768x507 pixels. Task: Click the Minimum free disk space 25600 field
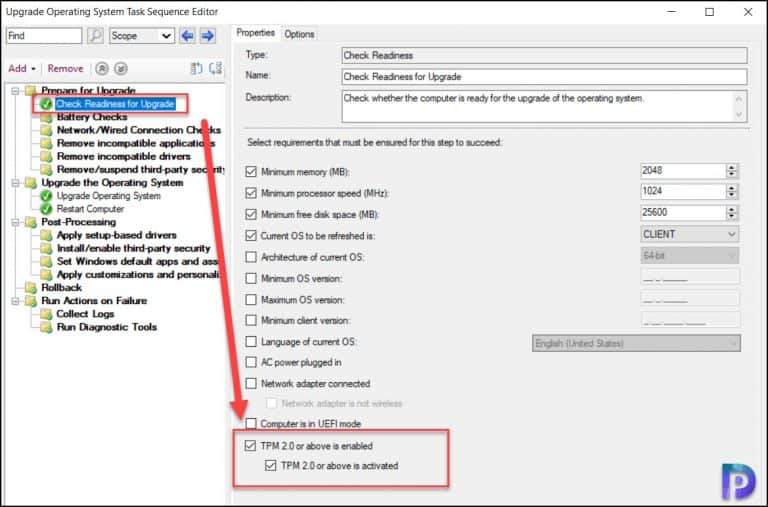pyautogui.click(x=683, y=213)
